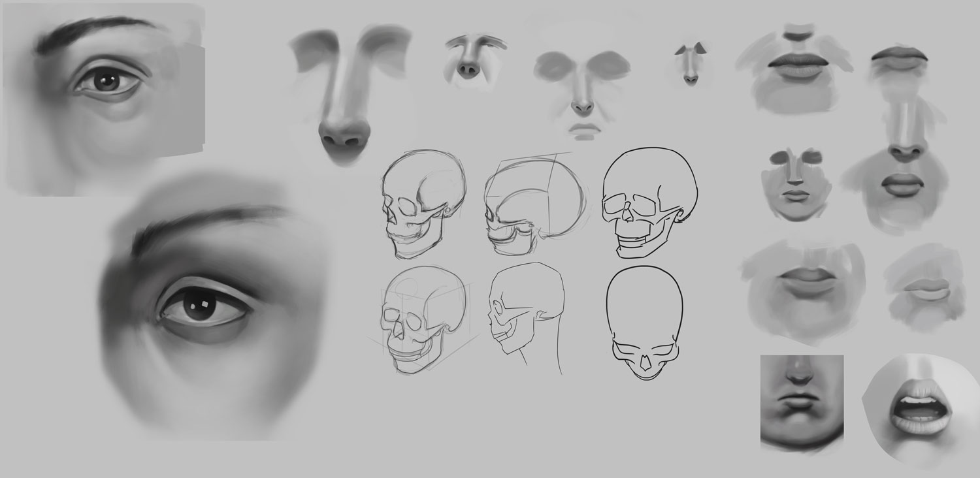980x478 pixels.
Task: Select the small upturned nose showing nostrils
Action: pos(468,59)
